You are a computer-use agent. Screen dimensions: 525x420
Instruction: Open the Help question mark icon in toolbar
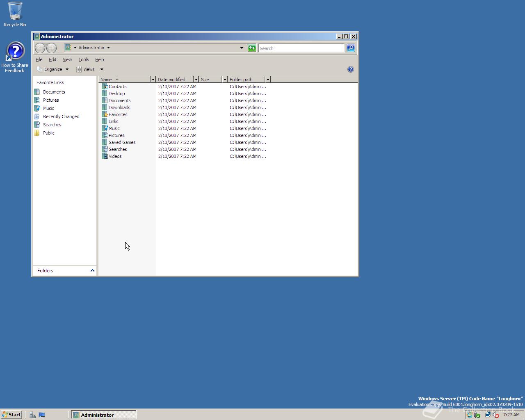click(x=351, y=69)
